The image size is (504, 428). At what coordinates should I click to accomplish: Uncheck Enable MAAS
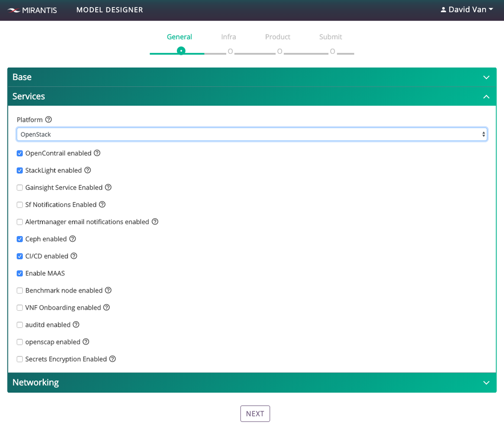pyautogui.click(x=19, y=273)
